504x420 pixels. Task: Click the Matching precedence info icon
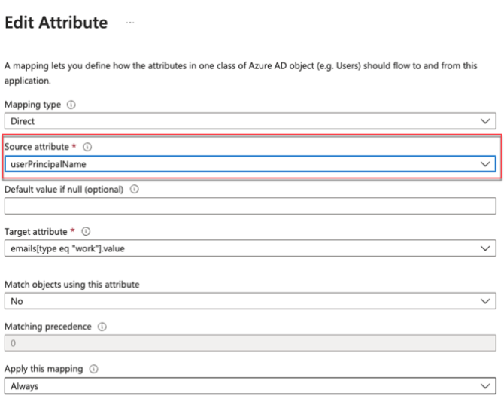(x=102, y=327)
